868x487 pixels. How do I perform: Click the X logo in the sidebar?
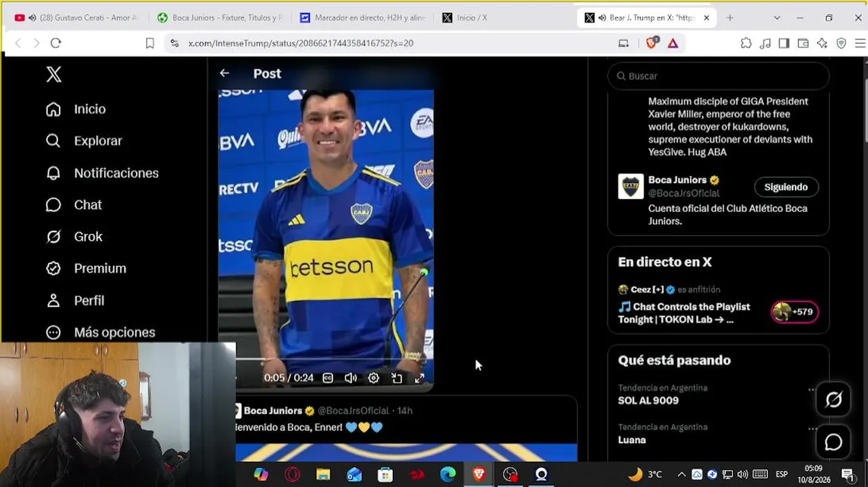coord(54,74)
